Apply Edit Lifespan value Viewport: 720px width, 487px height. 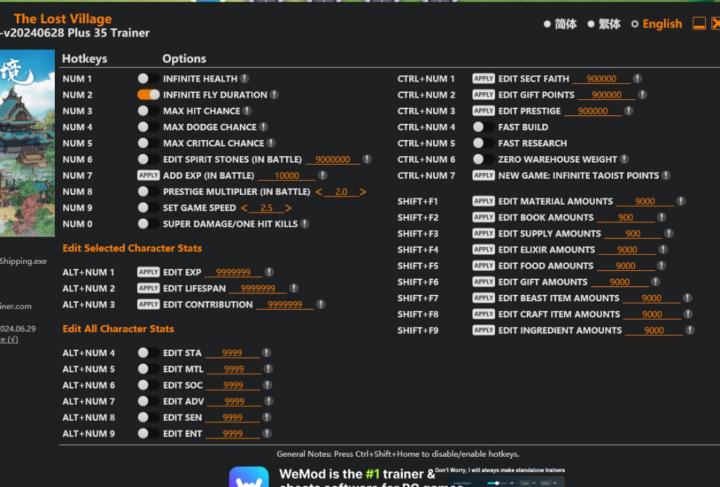tap(148, 288)
